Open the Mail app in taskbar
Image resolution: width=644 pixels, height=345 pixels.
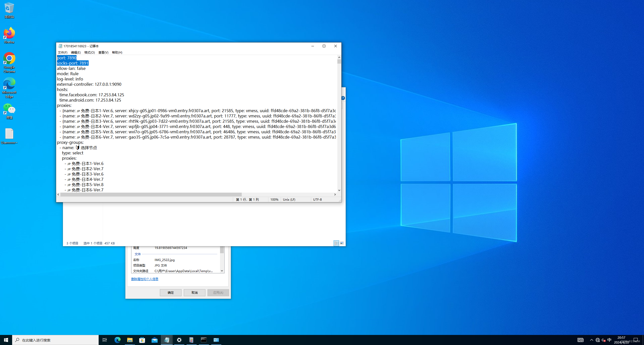[154, 340]
